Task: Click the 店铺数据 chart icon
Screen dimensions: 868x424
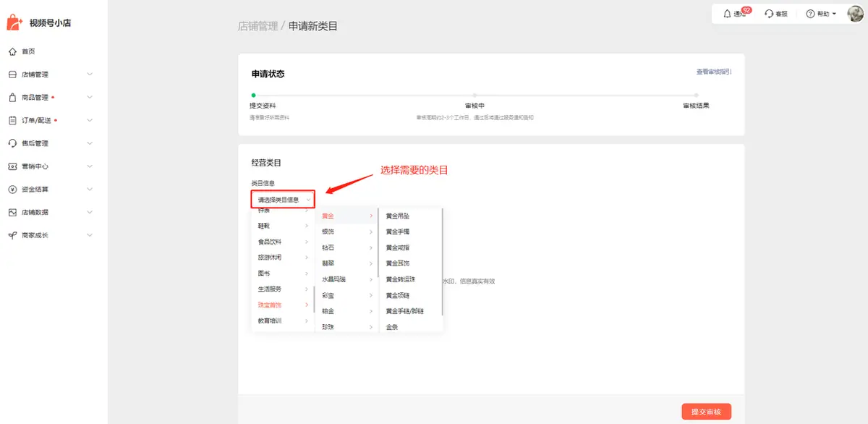Action: tap(12, 213)
